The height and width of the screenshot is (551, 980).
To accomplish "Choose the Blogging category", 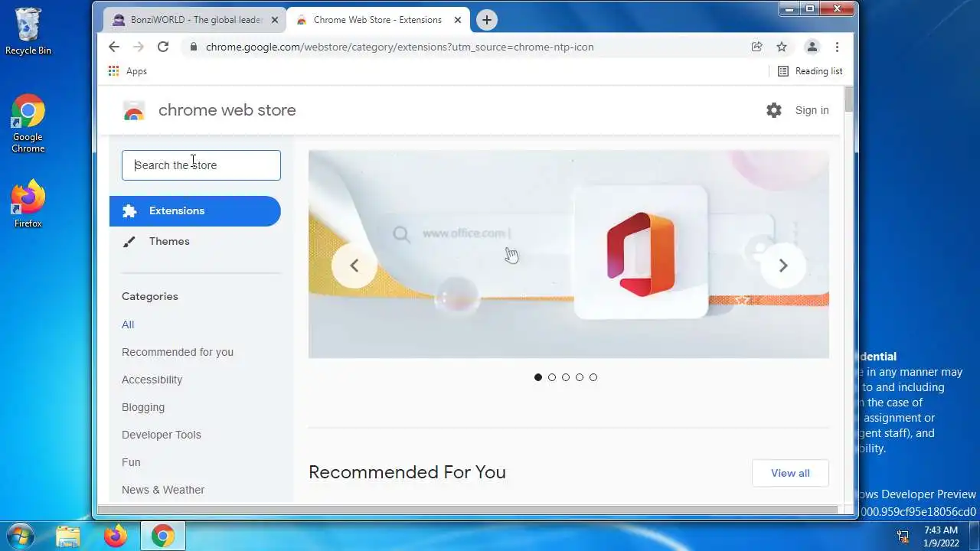I will click(x=143, y=407).
